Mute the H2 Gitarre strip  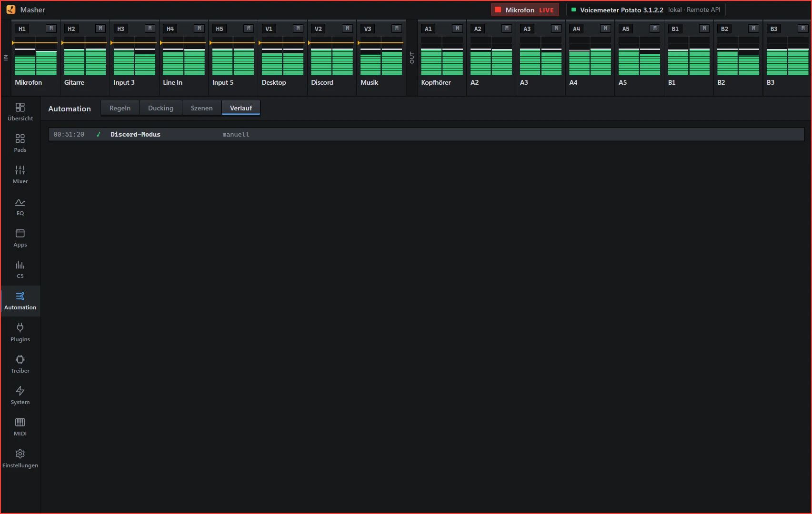[x=100, y=29]
